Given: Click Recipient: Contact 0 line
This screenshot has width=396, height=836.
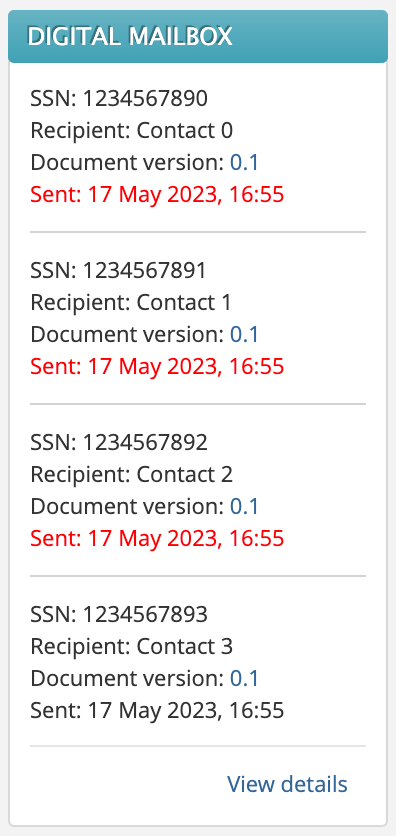Looking at the screenshot, I should (132, 131).
